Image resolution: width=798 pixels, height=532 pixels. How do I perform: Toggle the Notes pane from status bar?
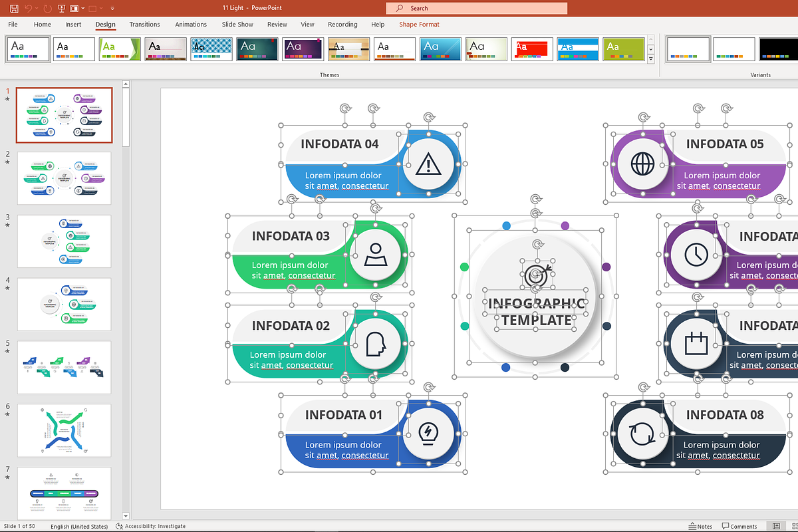click(x=700, y=526)
